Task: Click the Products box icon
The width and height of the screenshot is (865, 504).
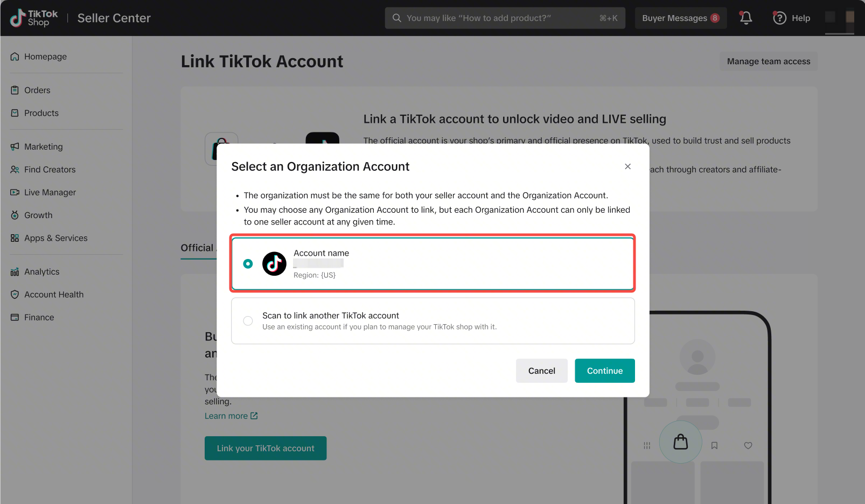Action: click(15, 113)
